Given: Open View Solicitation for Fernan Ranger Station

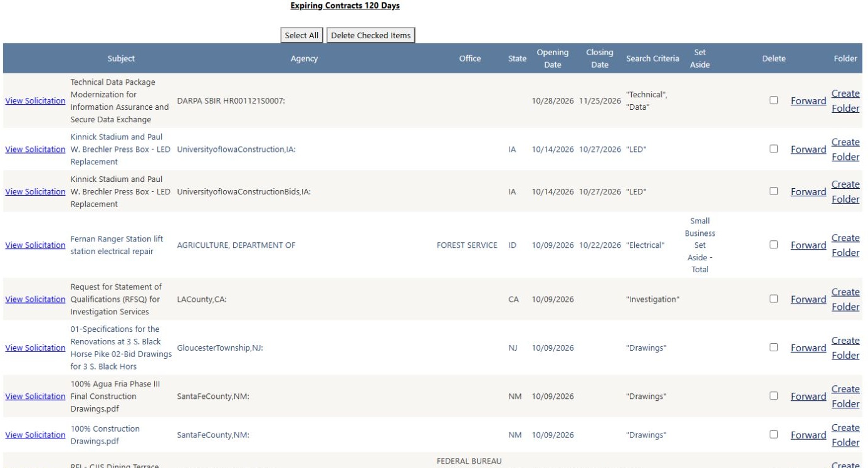Looking at the screenshot, I should (35, 245).
